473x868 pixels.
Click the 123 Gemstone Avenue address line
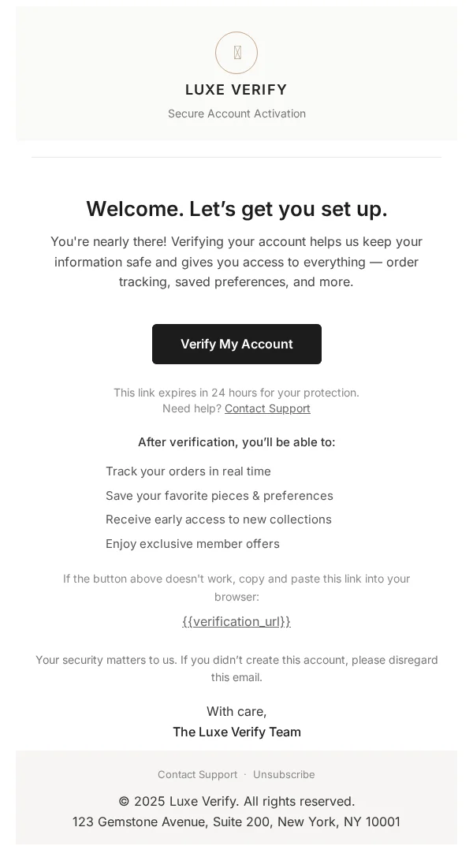coord(236,821)
